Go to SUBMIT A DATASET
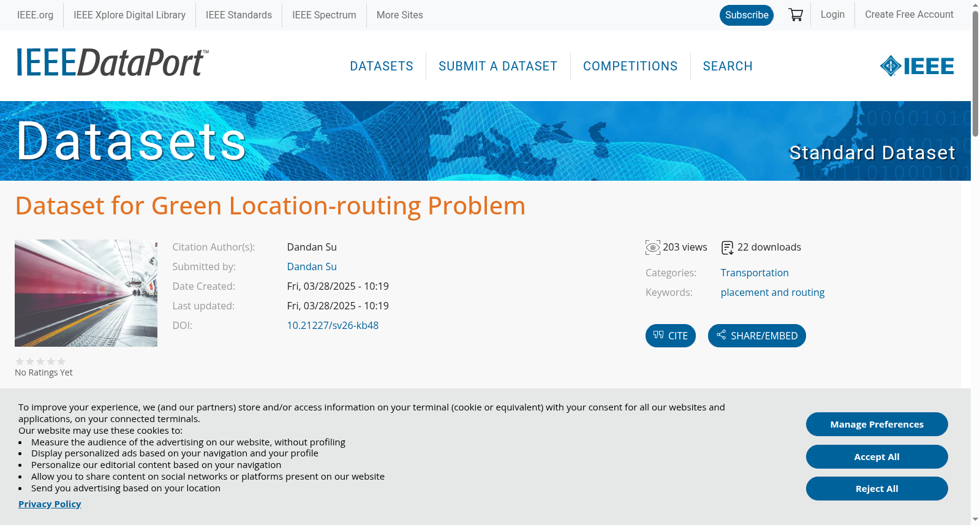980x525 pixels. 498,66
